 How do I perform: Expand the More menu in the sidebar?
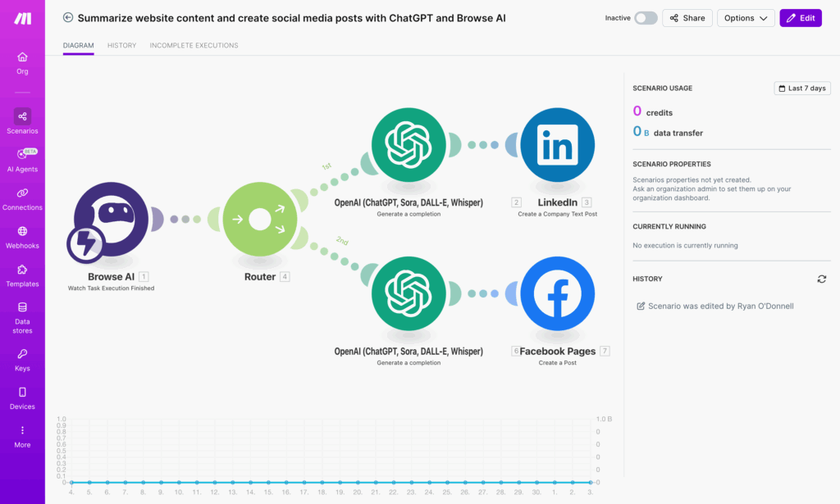(x=22, y=437)
